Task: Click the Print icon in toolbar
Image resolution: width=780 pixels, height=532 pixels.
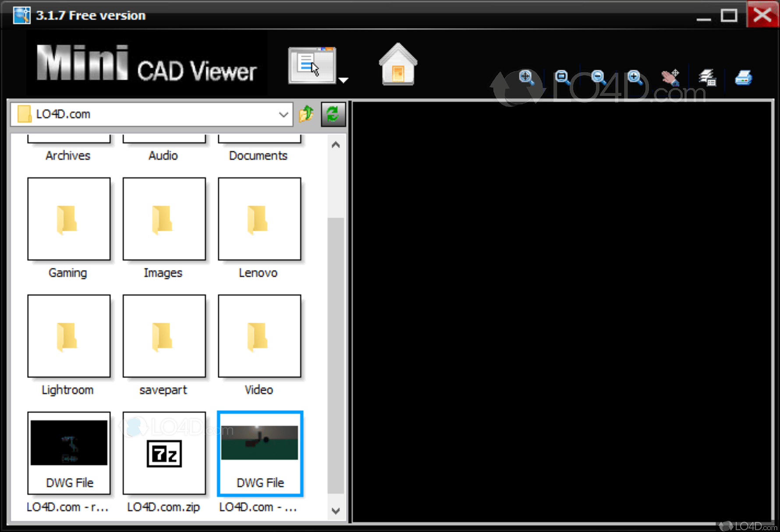Action: [x=744, y=78]
